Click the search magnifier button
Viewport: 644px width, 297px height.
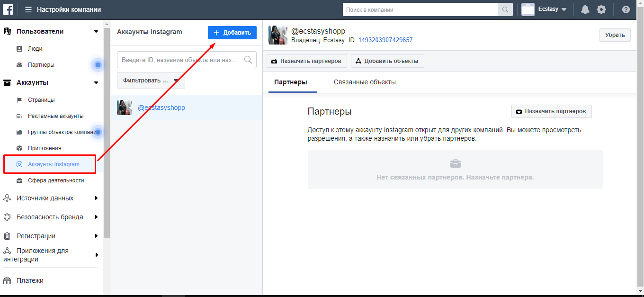point(505,9)
